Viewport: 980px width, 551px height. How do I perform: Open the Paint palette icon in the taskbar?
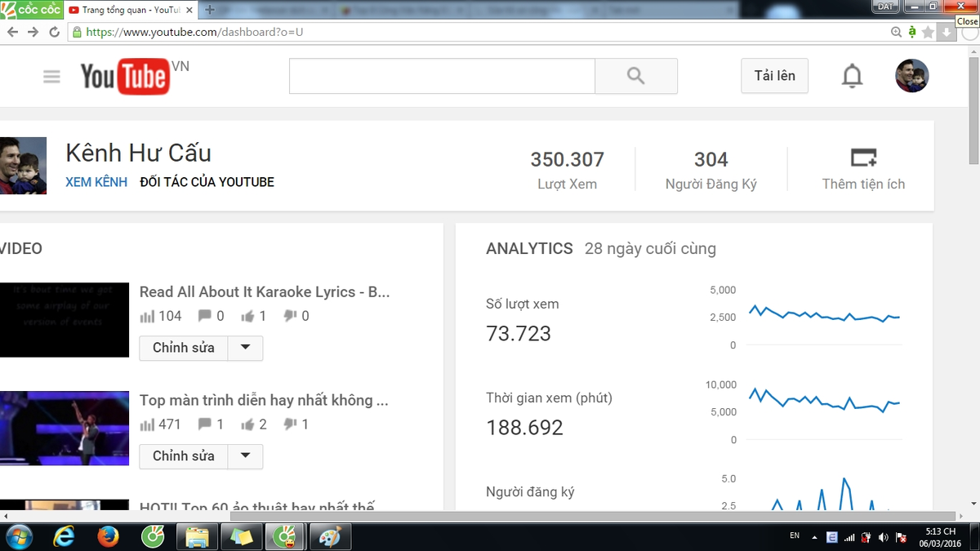pyautogui.click(x=330, y=537)
